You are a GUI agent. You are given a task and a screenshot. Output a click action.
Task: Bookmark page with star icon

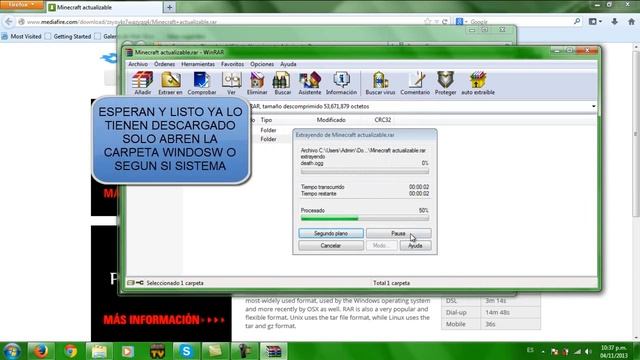pyautogui.click(x=427, y=22)
